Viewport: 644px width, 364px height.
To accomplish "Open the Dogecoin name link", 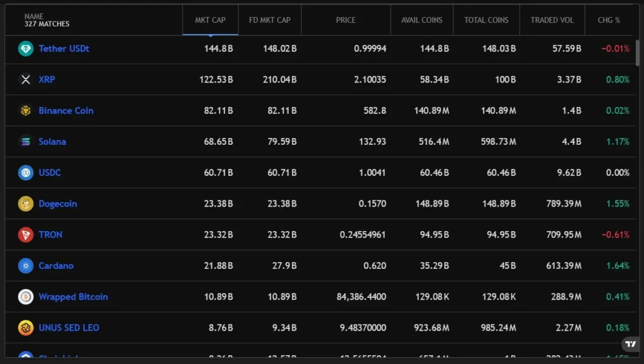I will click(x=58, y=203).
